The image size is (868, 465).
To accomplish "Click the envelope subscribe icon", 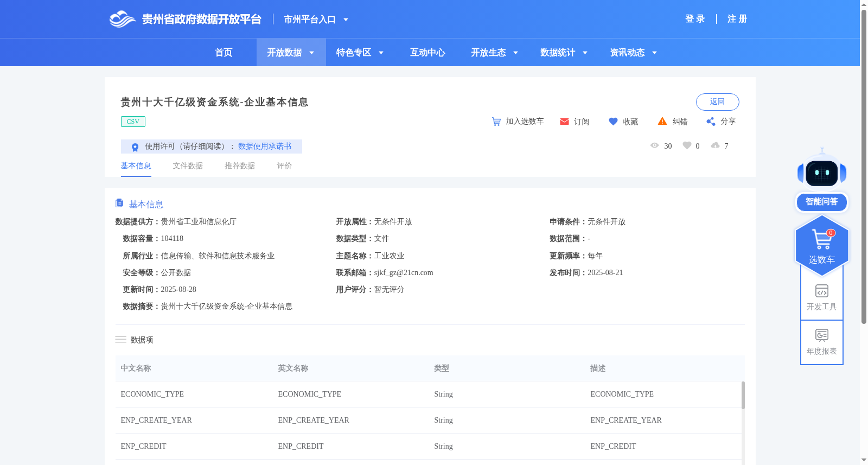I will 564,122.
